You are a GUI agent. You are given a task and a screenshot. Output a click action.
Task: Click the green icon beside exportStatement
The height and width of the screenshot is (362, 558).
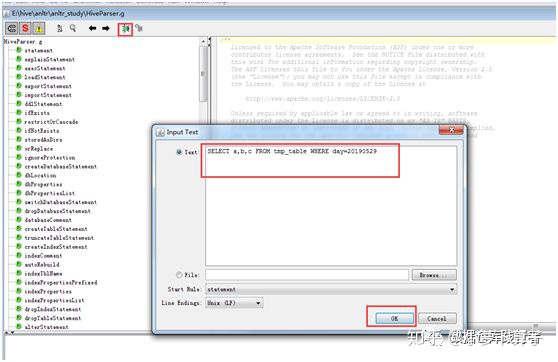pyautogui.click(x=19, y=86)
